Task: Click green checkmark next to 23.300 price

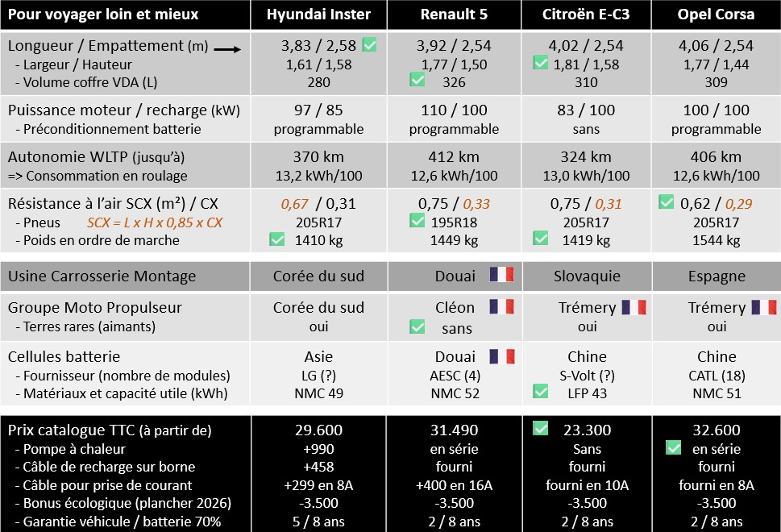Action: pos(541,428)
